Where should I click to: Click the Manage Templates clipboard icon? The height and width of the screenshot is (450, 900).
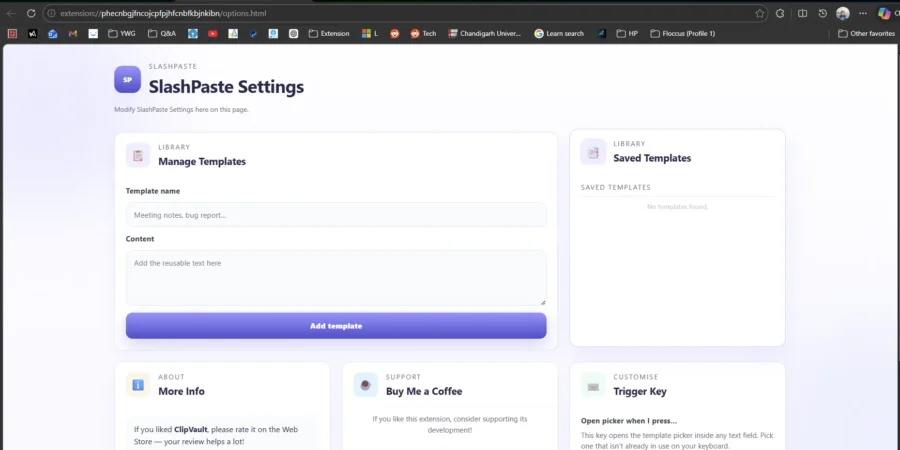click(138, 155)
